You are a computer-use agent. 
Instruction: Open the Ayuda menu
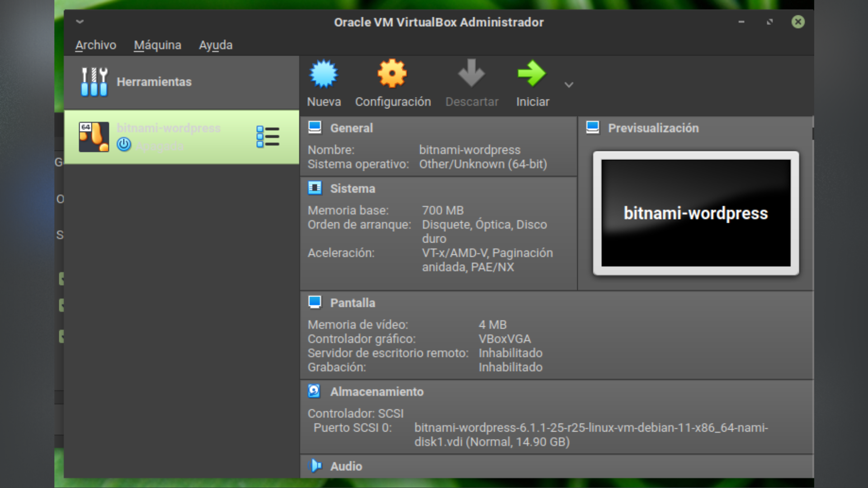pos(216,45)
